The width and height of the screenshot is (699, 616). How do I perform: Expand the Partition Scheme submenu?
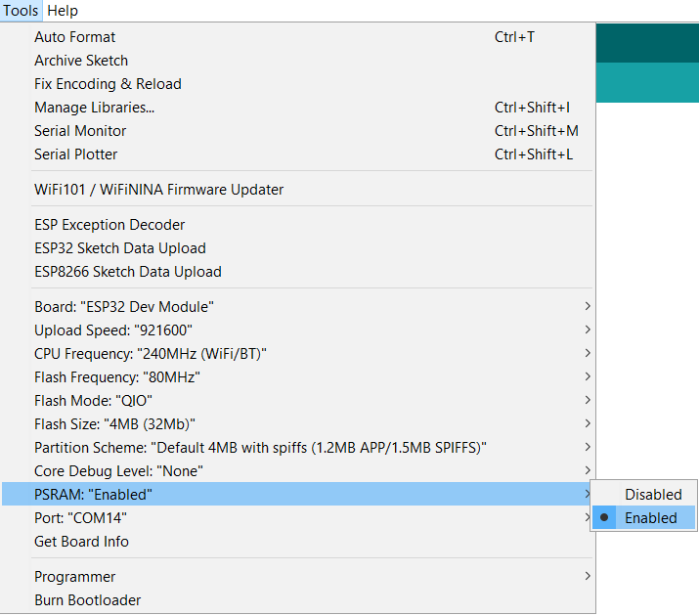click(260, 448)
